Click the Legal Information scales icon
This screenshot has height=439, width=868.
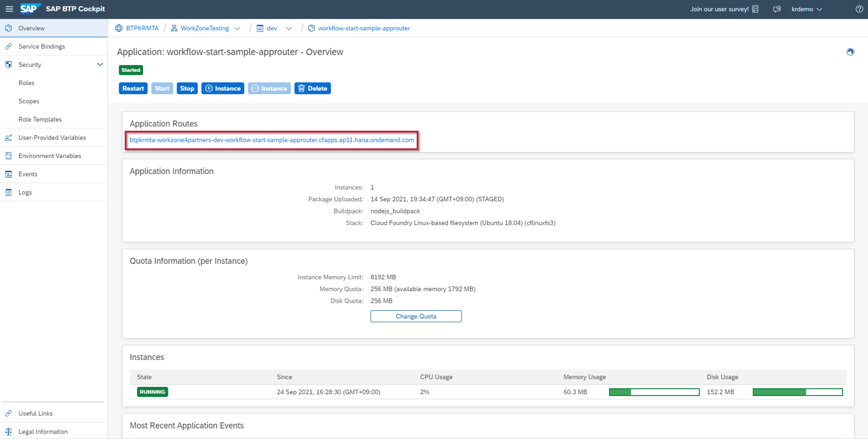(x=9, y=432)
